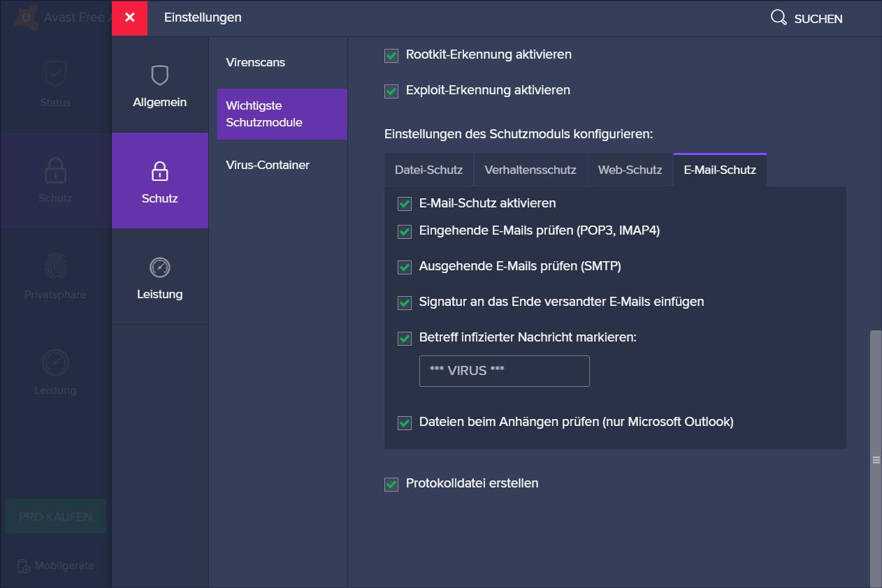882x588 pixels.
Task: Open Virenscans submenu
Action: pyautogui.click(x=282, y=62)
